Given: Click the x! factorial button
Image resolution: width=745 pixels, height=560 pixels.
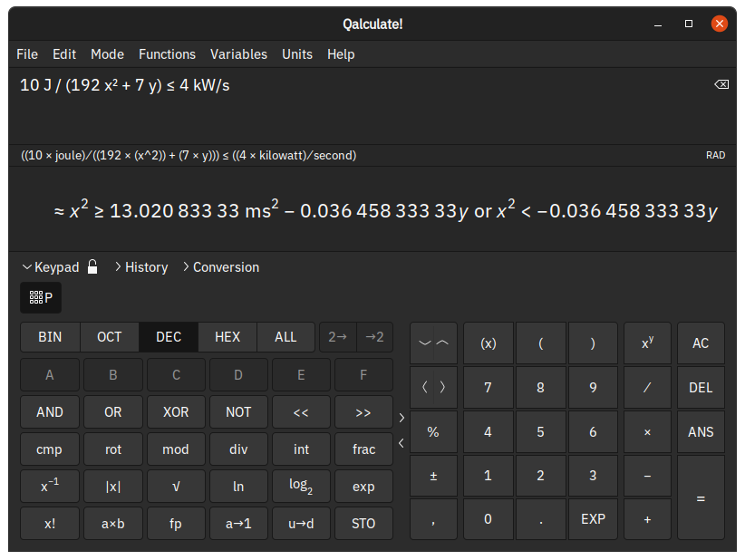Looking at the screenshot, I should click(x=50, y=523).
